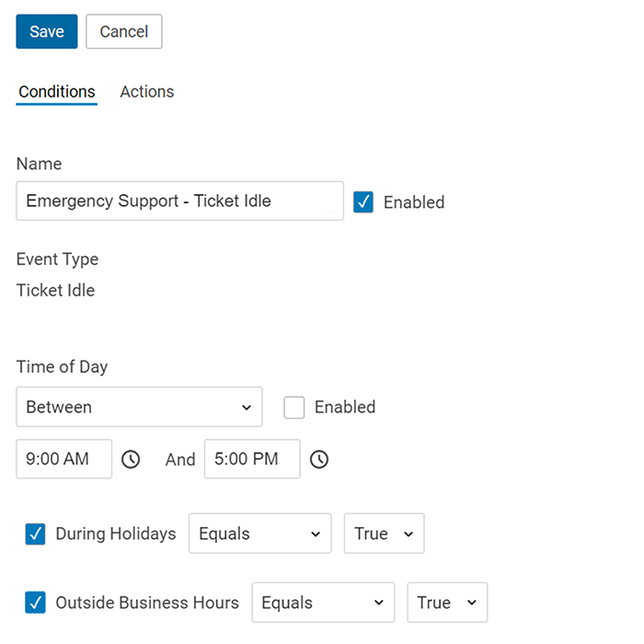The height and width of the screenshot is (644, 644).
Task: Uncheck the rule Enabled checkbox beside Name
Action: [x=363, y=202]
